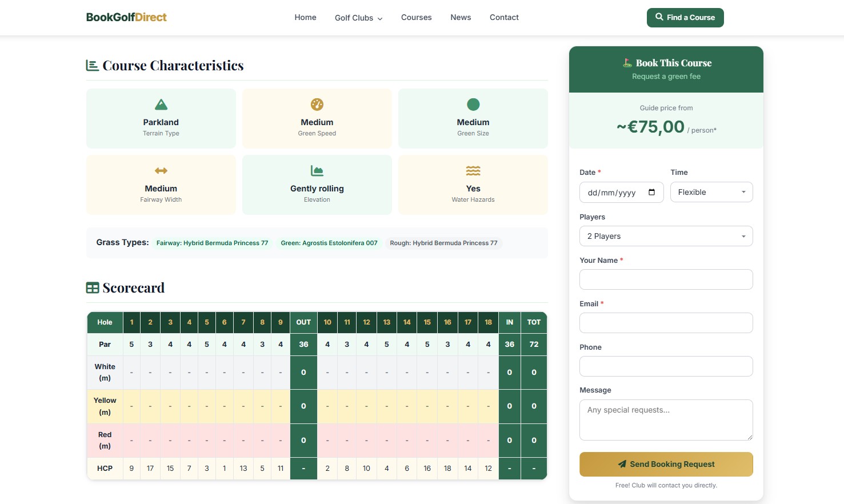
Task: Select the Elevation chart icon
Action: pyautogui.click(x=317, y=171)
